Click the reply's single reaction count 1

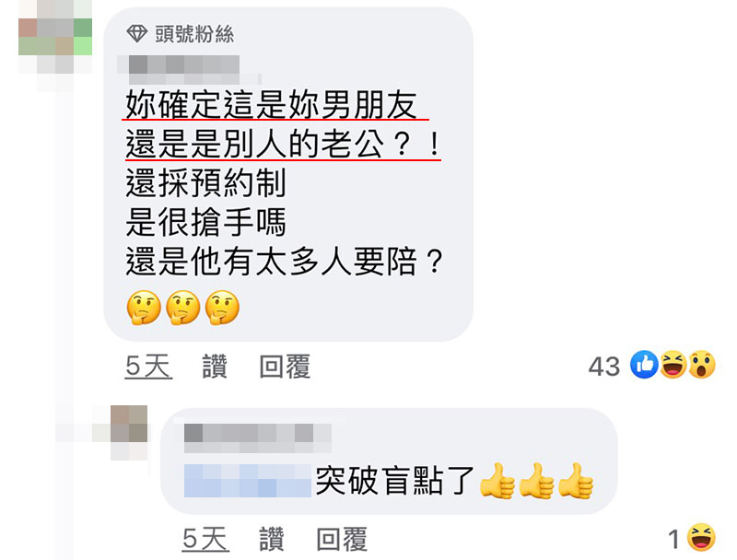click(x=674, y=539)
